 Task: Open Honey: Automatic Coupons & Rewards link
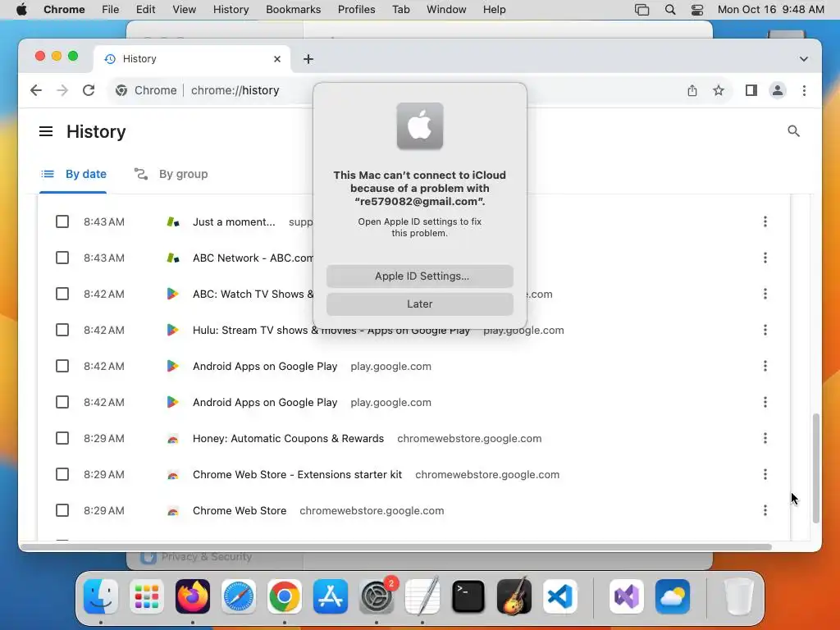tap(288, 438)
